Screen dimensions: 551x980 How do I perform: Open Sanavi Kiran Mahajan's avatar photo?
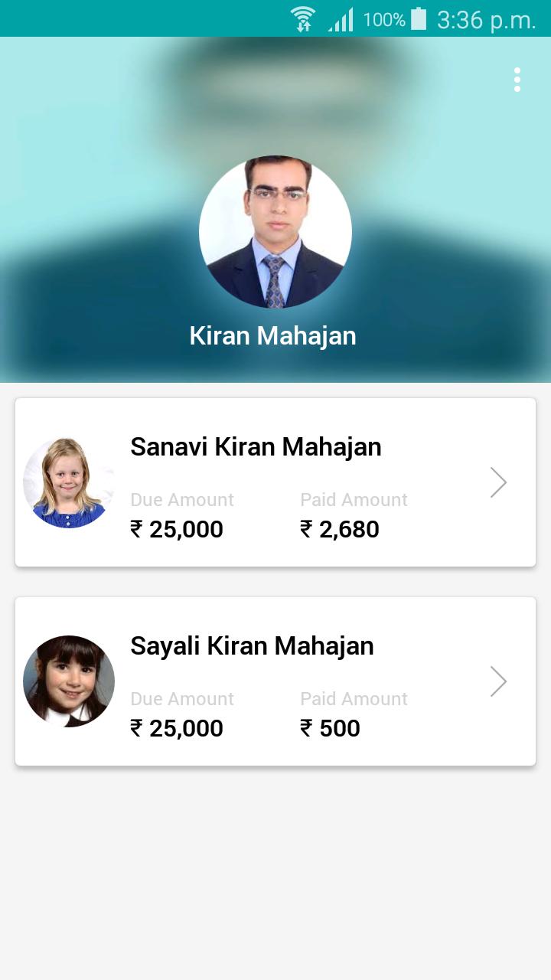(x=69, y=482)
